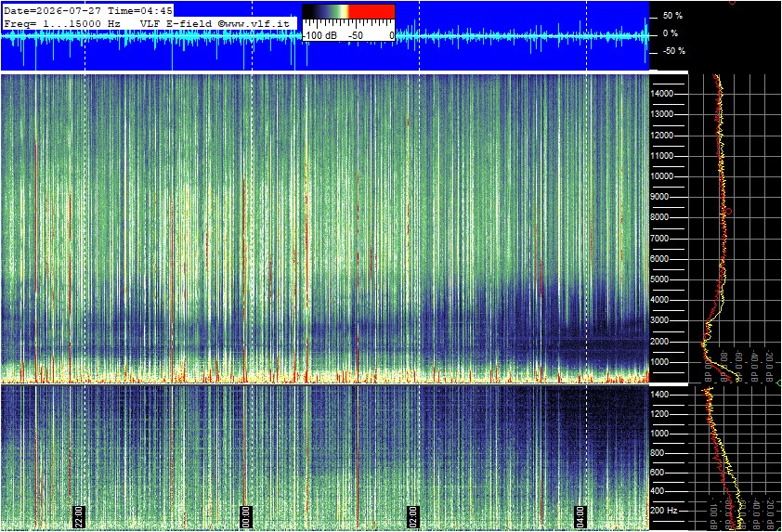
Task: Select the Freq= 1...15000 Hz label
Action: [x=62, y=23]
